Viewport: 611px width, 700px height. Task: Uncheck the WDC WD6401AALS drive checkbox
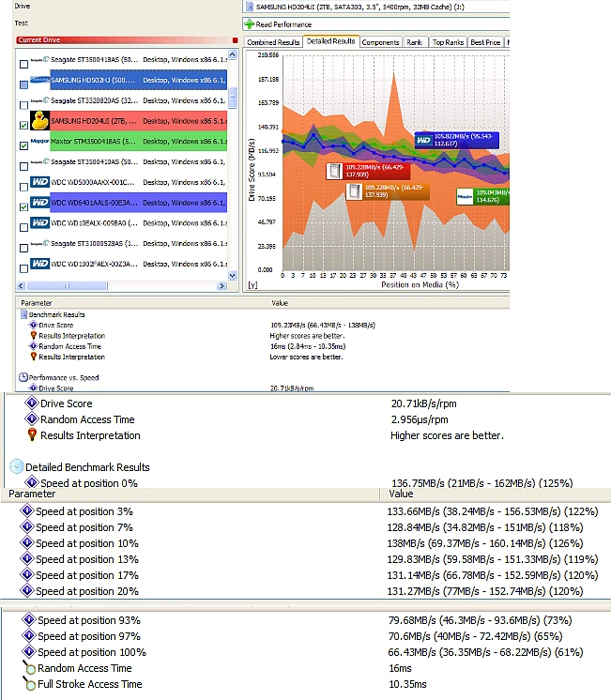(24, 207)
